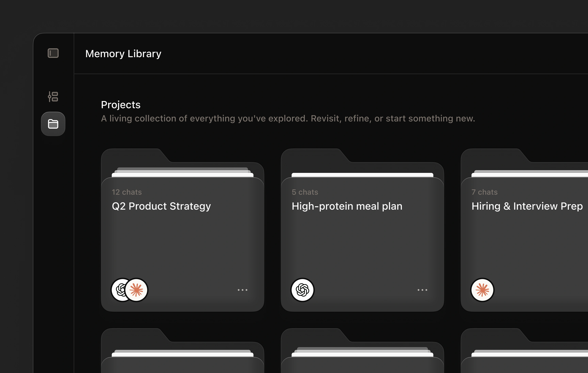Click the Projects section heading
The height and width of the screenshot is (373, 588).
point(121,105)
